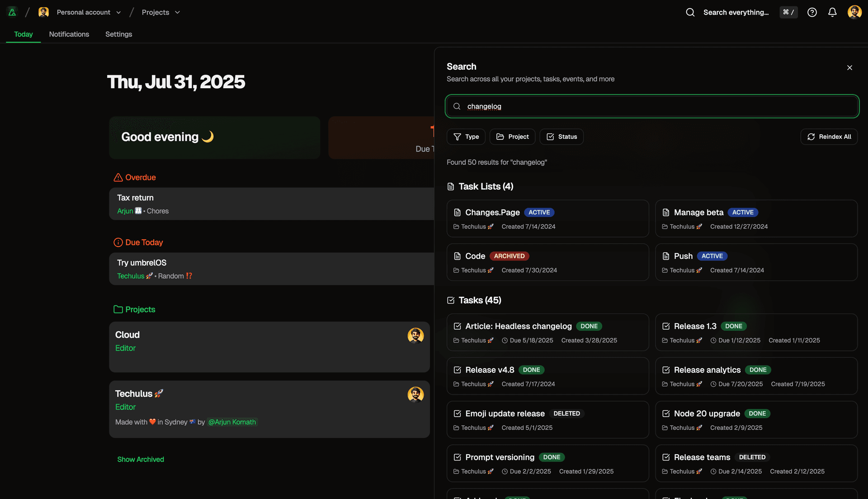
Task: Open the Project filter
Action: 512,137
